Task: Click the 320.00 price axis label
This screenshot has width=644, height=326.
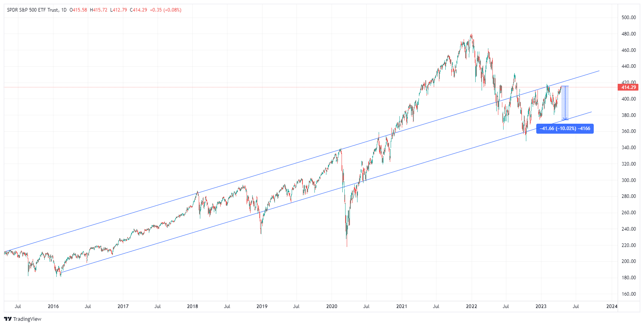Action: pos(628,164)
